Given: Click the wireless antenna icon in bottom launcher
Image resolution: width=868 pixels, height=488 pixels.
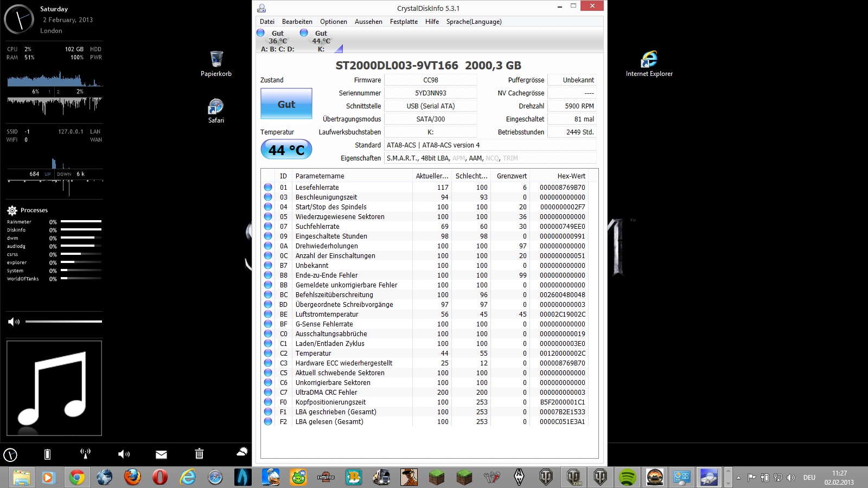Looking at the screenshot, I should point(85,453).
